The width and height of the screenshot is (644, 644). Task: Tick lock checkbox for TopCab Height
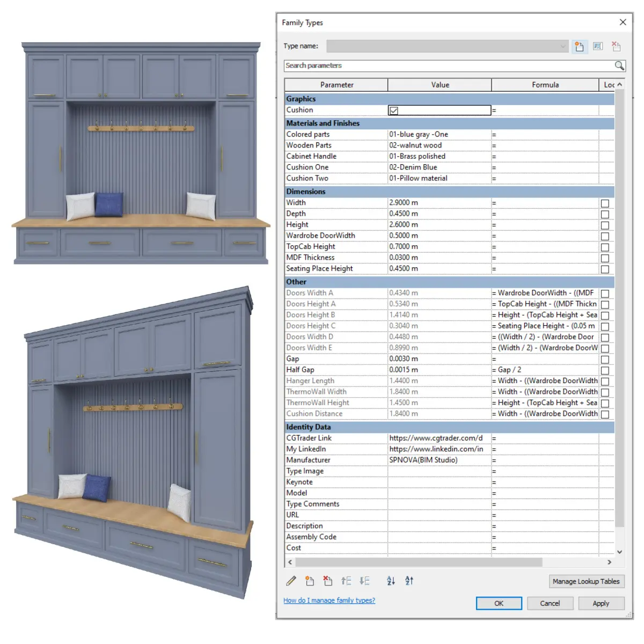coord(605,247)
